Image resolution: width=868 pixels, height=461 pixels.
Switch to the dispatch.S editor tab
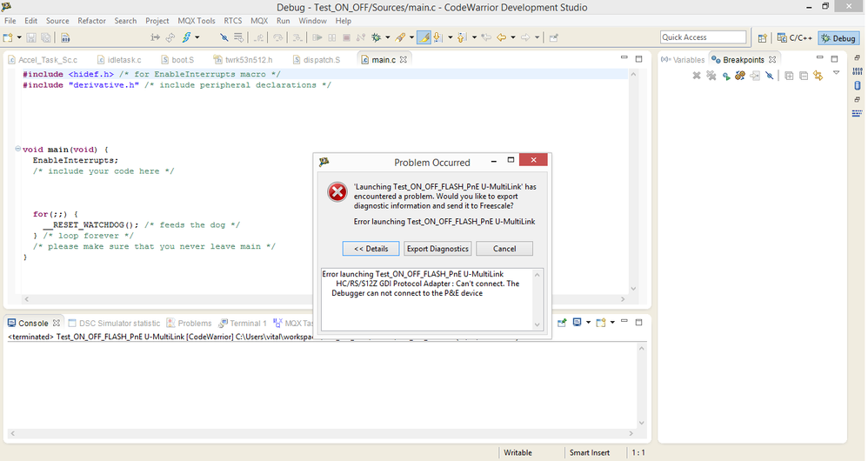(317, 60)
